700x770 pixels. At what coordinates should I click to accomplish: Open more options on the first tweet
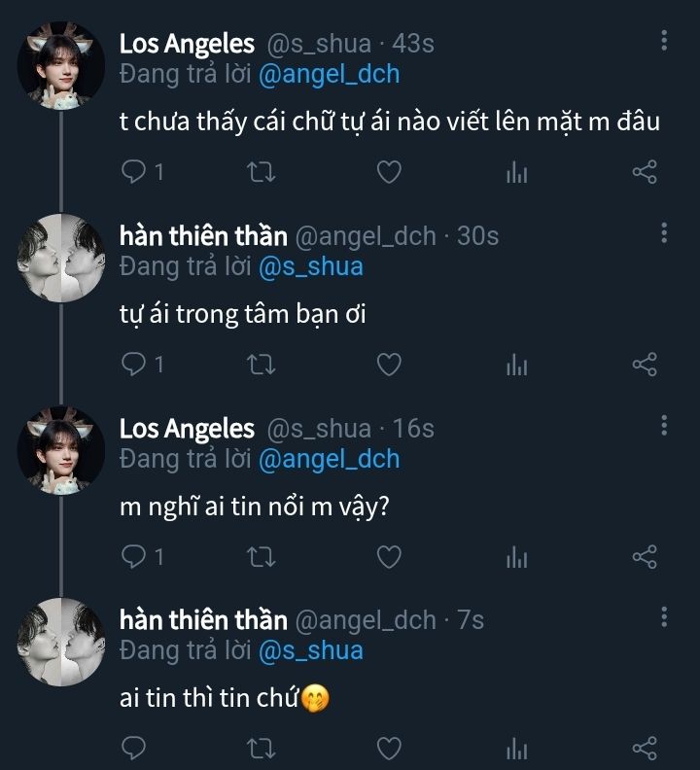(x=664, y=40)
